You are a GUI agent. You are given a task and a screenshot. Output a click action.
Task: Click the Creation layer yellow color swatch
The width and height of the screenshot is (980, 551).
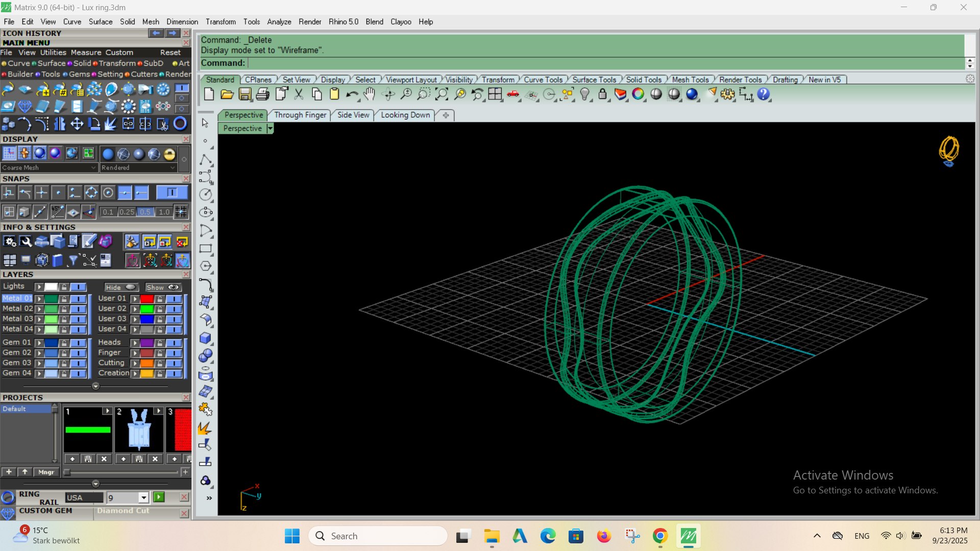click(147, 373)
